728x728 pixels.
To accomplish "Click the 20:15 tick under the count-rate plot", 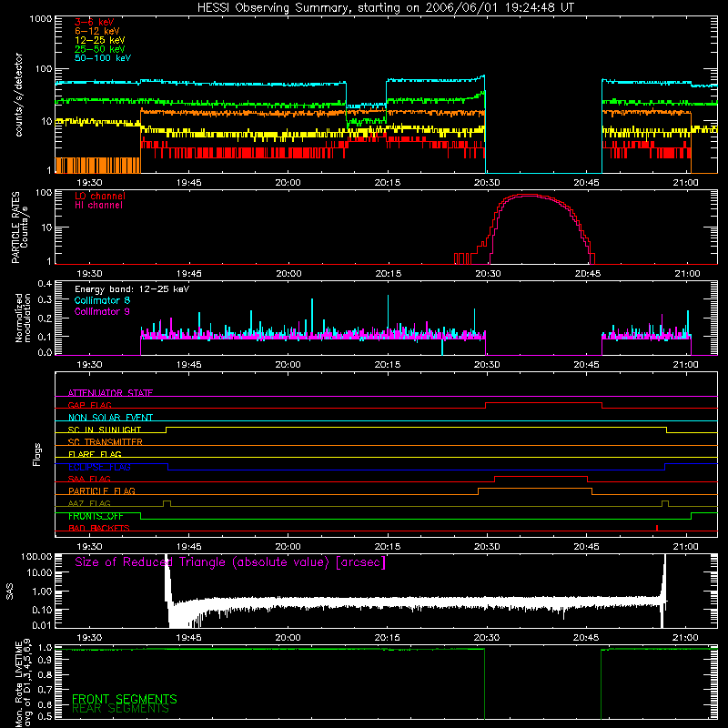I will tap(388, 183).
